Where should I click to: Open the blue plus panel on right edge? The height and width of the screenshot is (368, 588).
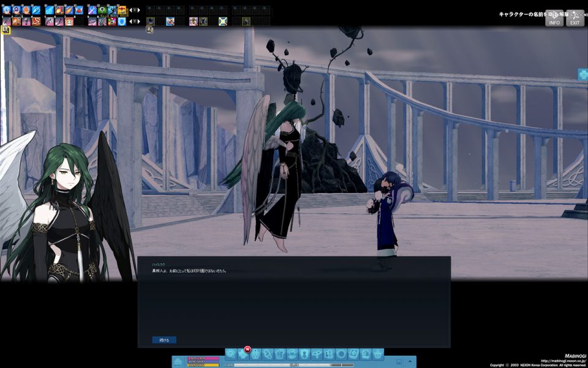click(x=582, y=75)
